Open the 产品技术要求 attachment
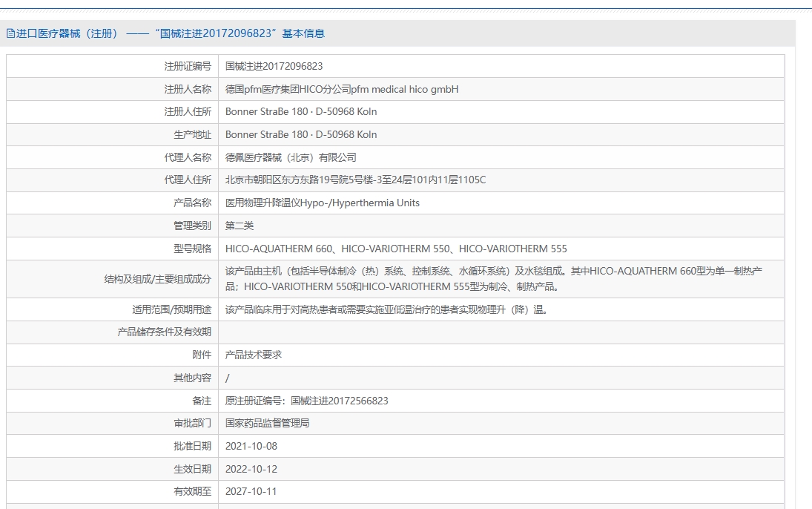 [x=253, y=355]
